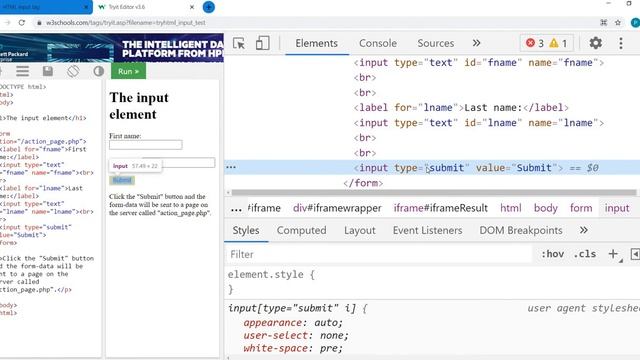
Task: Toggle the computed styles sidebar icon
Action: click(635, 254)
